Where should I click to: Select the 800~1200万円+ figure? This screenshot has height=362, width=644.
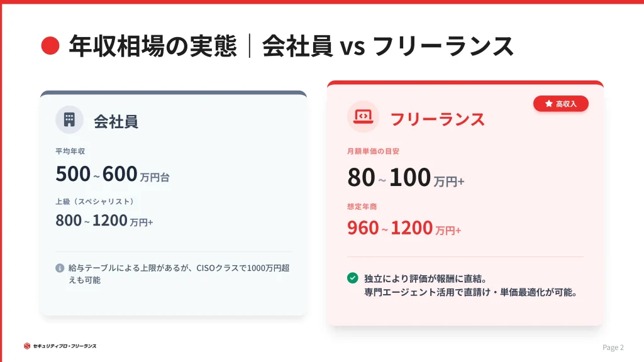[x=104, y=221]
